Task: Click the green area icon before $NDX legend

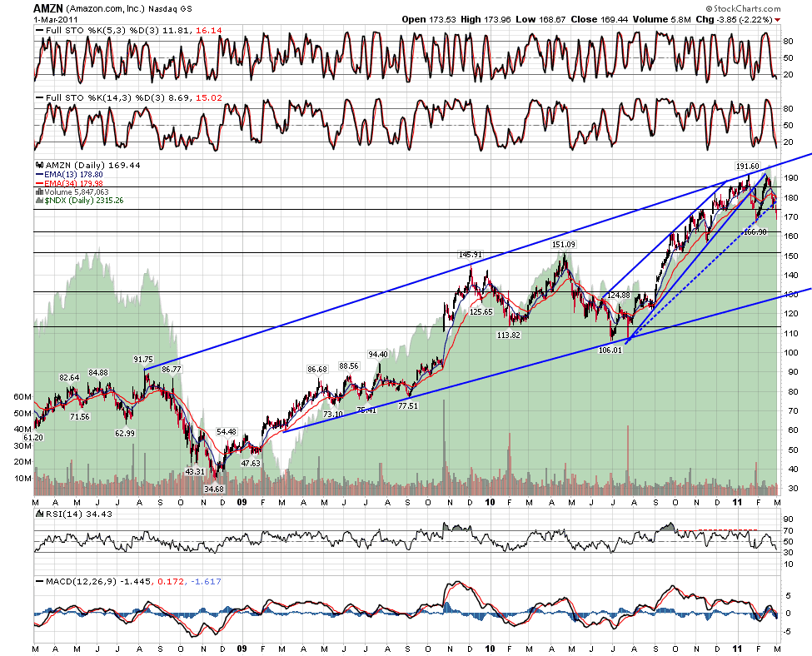Action: 39,201
